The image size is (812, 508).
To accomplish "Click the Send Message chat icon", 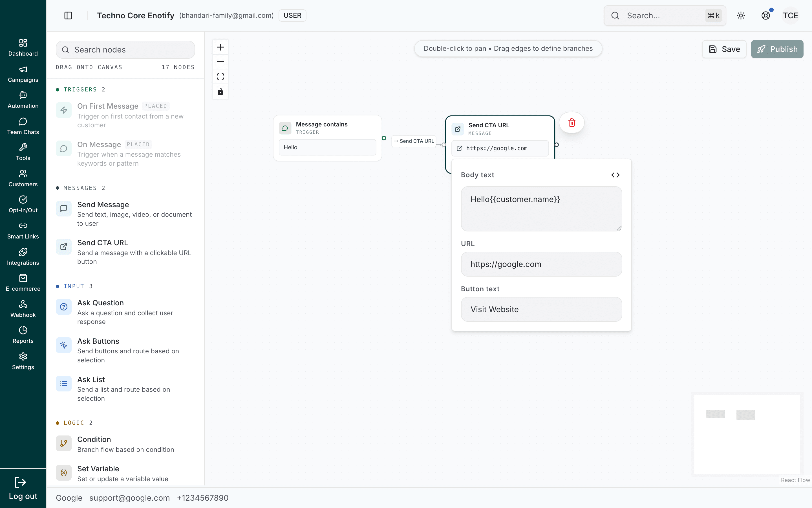I will coord(64,209).
